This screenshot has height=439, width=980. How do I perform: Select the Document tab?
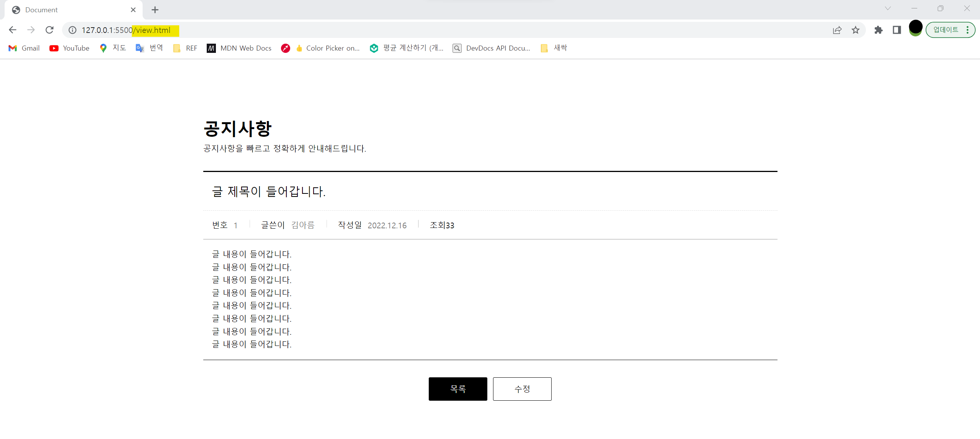point(69,10)
